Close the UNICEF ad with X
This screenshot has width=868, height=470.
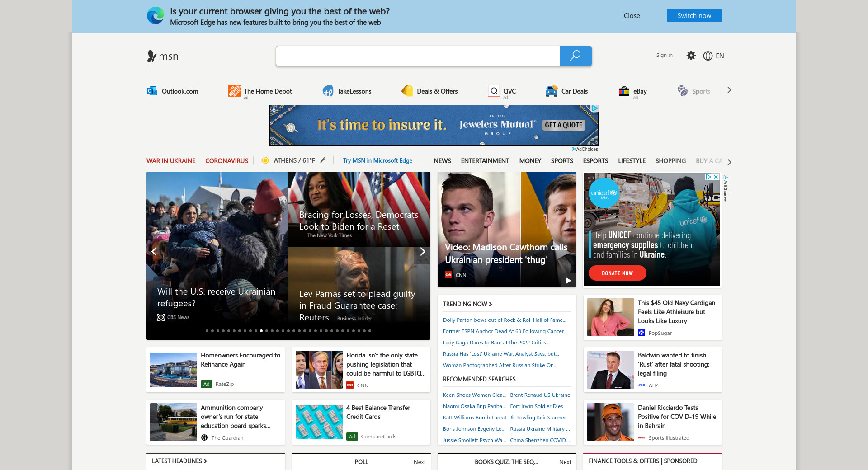[716, 177]
